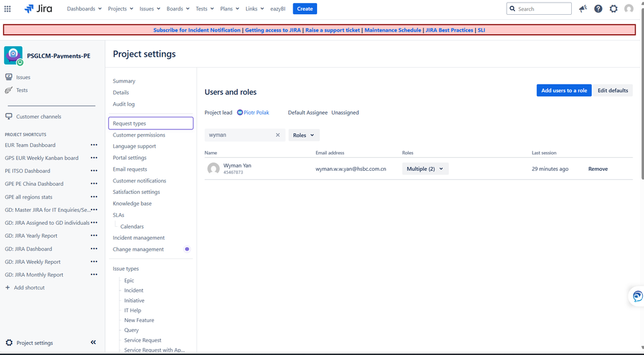This screenshot has width=644, height=355.
Task: Open Customer channels in the sidebar
Action: pyautogui.click(x=39, y=117)
